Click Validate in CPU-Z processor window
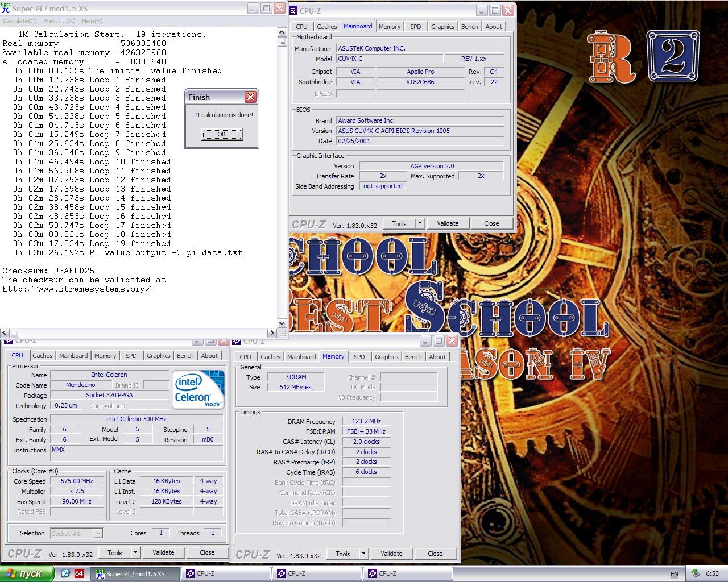 [x=163, y=553]
